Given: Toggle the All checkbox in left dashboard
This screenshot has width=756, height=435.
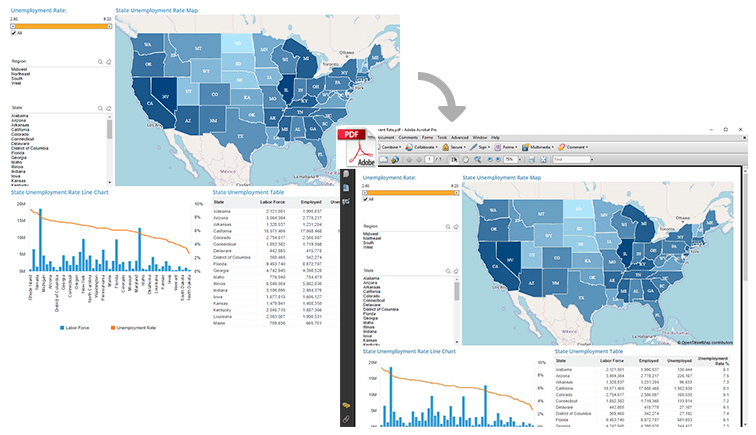Looking at the screenshot, I should 14,33.
